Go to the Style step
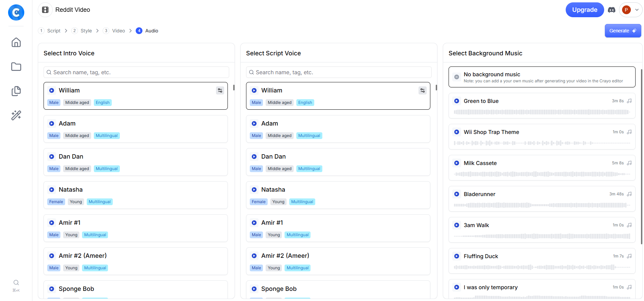 tap(86, 31)
